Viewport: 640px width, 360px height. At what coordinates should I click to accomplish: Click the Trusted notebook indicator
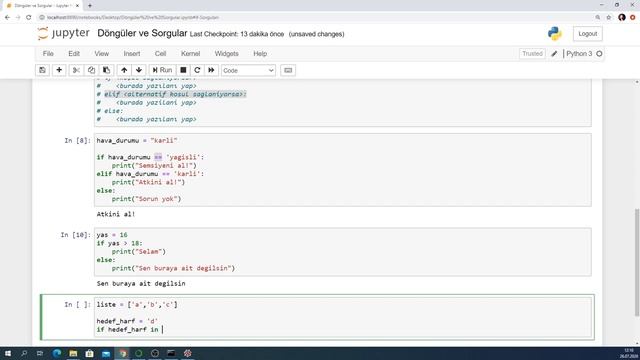point(532,53)
